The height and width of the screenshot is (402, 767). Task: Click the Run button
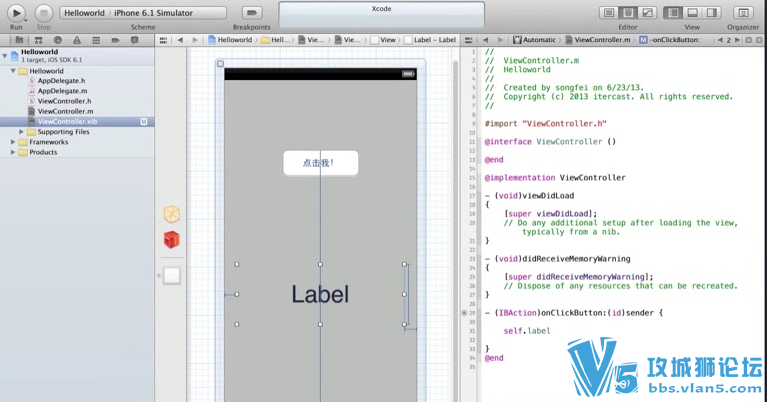pyautogui.click(x=17, y=13)
